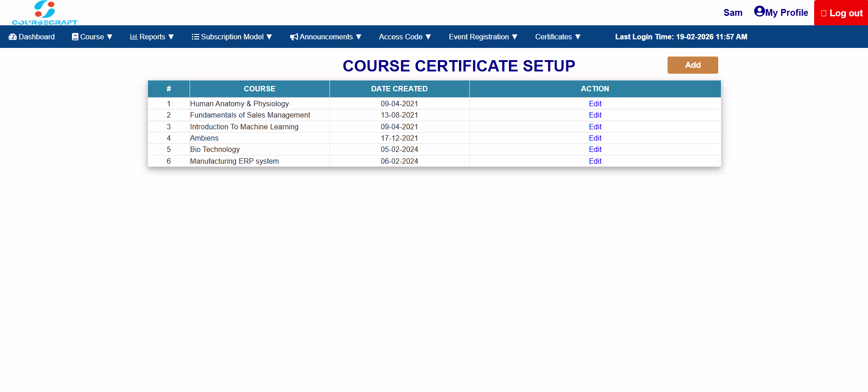Click the ACTION column header

point(595,89)
